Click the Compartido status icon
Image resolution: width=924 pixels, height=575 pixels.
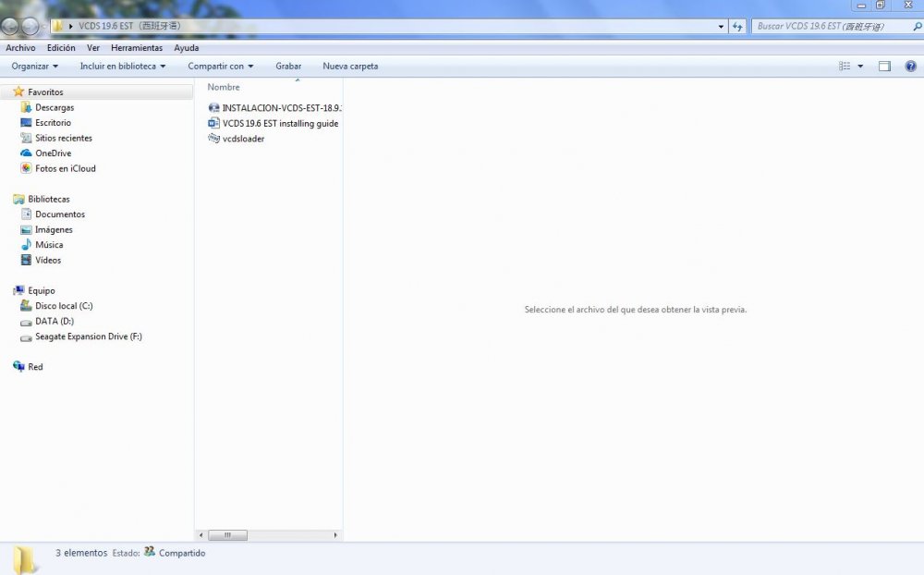(x=150, y=551)
